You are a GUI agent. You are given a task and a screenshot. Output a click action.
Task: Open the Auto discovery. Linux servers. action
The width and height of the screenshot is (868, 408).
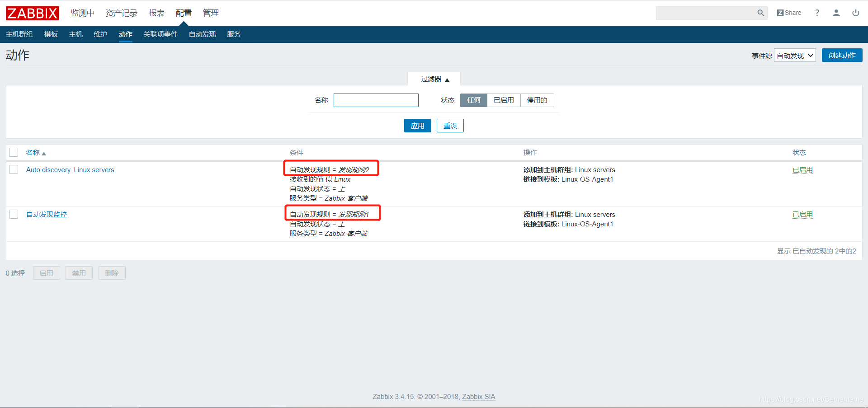coord(71,170)
